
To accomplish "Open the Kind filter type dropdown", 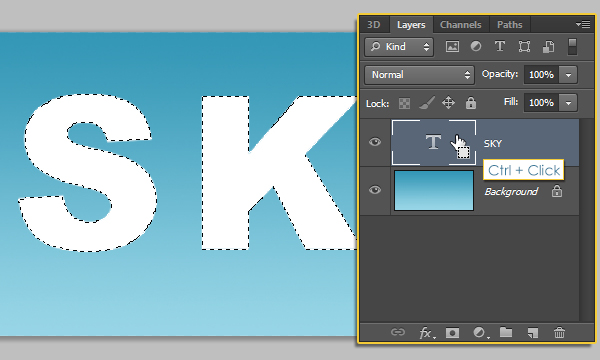I will coord(399,47).
